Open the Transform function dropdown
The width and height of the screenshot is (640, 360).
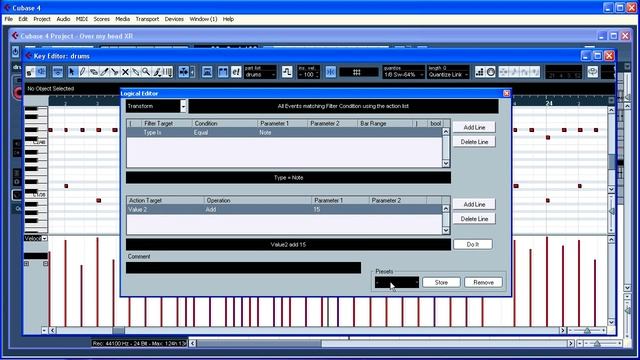coord(183,106)
